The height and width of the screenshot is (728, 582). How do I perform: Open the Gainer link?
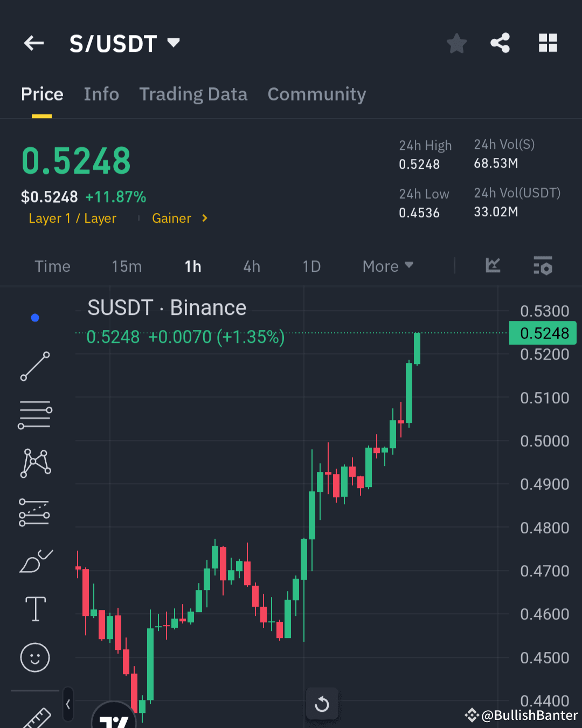coord(171,218)
